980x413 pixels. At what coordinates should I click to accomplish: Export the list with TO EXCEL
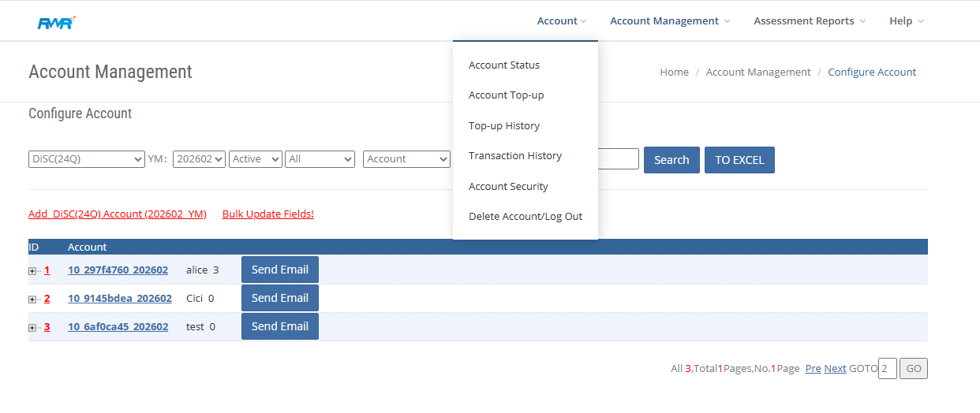click(739, 160)
